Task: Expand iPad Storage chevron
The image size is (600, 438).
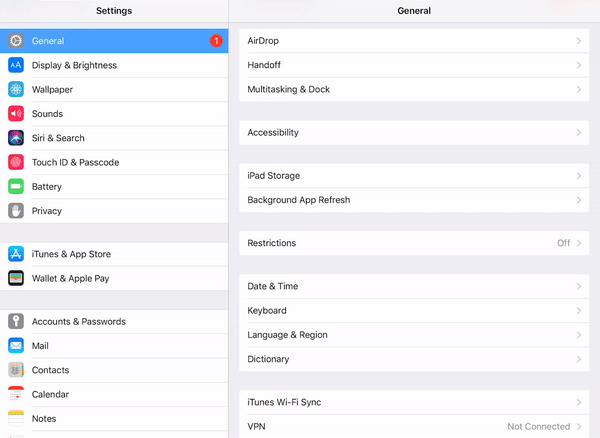Action: pos(579,176)
